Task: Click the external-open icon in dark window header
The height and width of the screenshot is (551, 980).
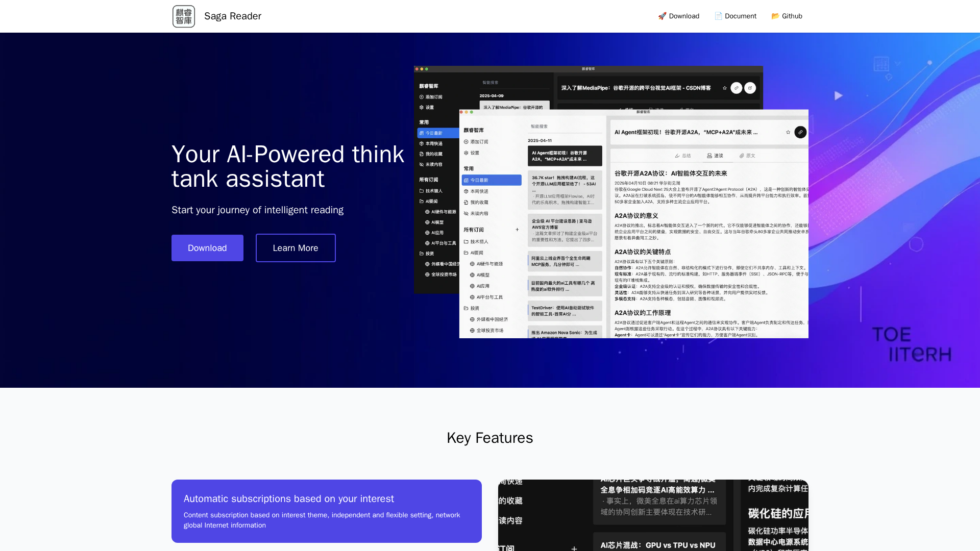Action: coord(750,88)
